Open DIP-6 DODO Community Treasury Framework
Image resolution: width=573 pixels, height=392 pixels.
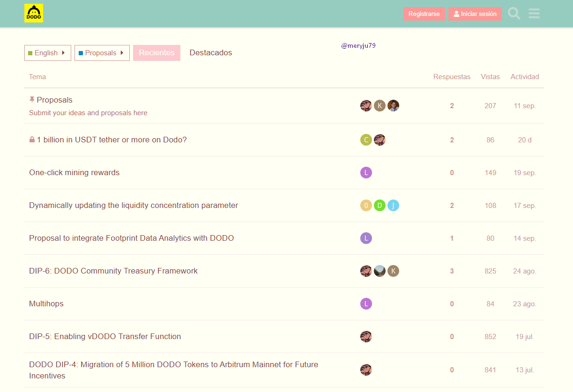pos(113,271)
